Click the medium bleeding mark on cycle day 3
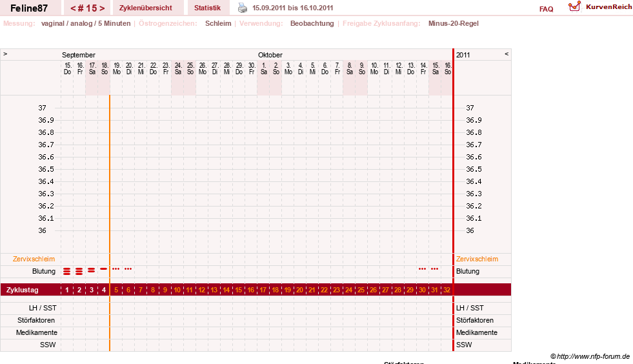The height and width of the screenshot is (364, 633). point(92,270)
